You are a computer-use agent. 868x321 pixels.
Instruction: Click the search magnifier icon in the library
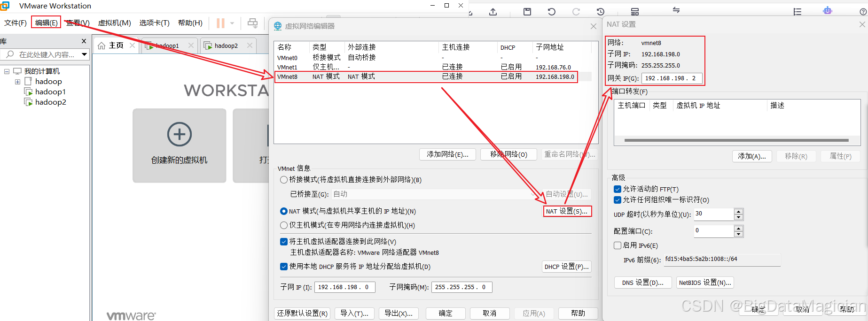click(10, 54)
